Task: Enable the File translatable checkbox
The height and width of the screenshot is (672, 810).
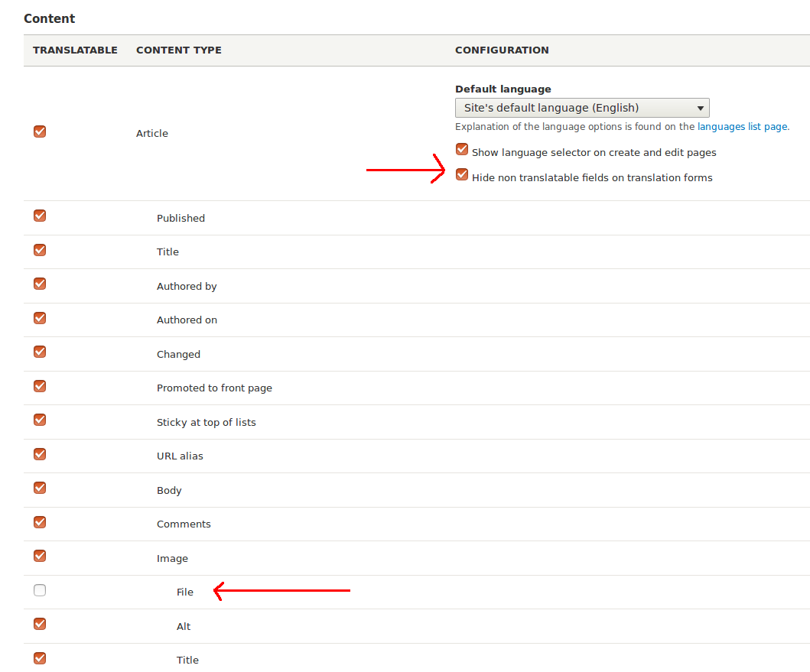Action: click(39, 590)
